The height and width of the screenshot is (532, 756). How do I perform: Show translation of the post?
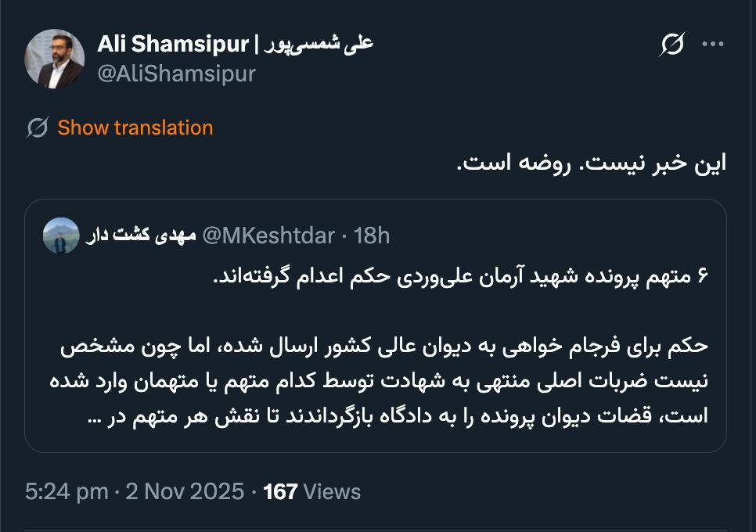[x=135, y=128]
